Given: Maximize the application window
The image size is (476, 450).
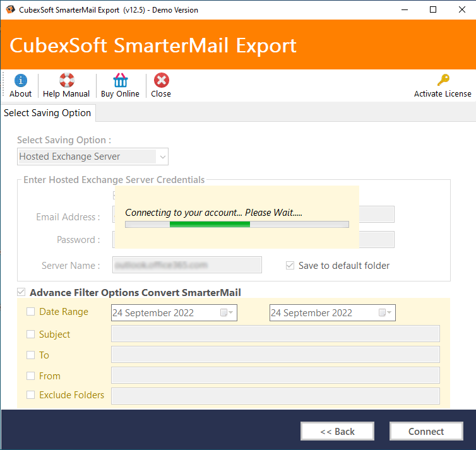Looking at the screenshot, I should (x=433, y=9).
